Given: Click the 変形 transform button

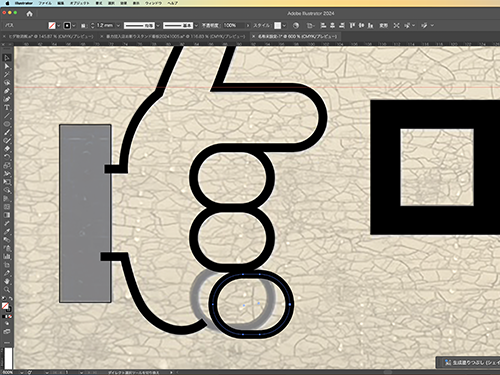Looking at the screenshot, I should point(384,25).
